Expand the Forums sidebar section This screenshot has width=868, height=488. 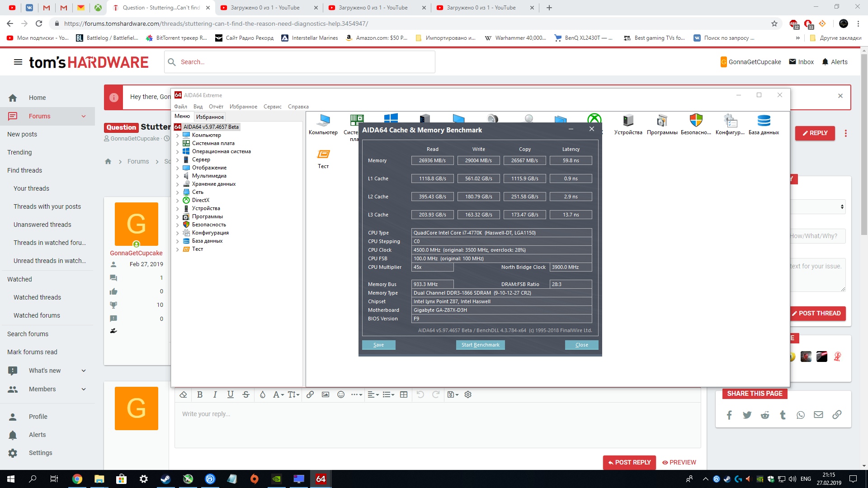click(84, 116)
